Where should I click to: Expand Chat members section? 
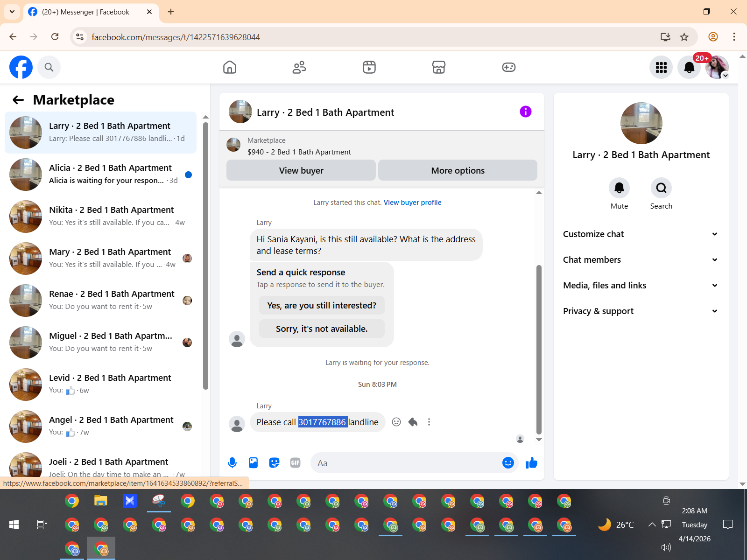[x=641, y=260]
